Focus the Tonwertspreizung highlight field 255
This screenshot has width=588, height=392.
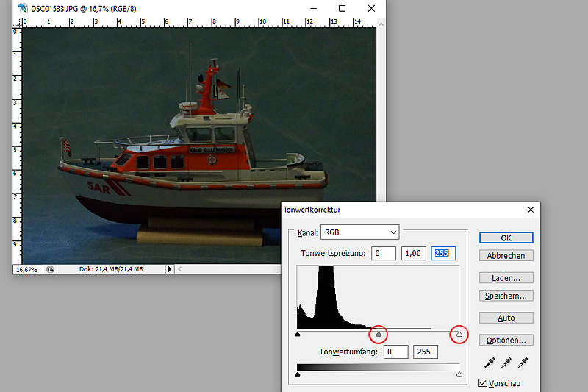[443, 253]
